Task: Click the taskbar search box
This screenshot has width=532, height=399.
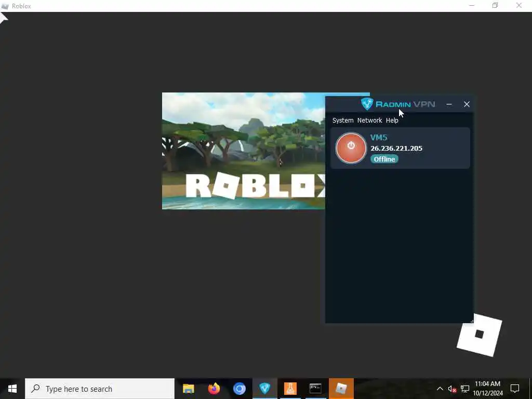Action: [100, 389]
